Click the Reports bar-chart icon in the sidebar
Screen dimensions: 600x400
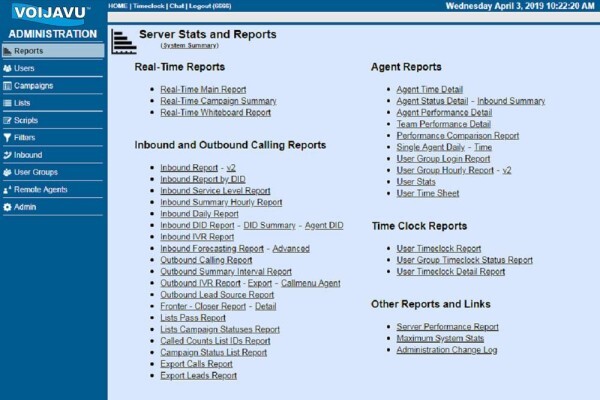(7, 51)
